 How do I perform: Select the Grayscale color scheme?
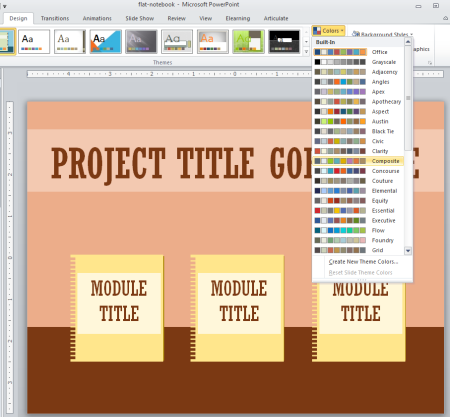tap(359, 62)
